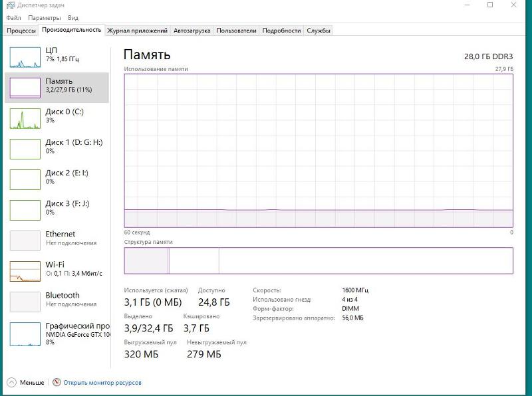This screenshot has height=396, width=532.
Task: Select Память 3,2/27,9 ГБ (11%) entry
Action: tap(57, 88)
